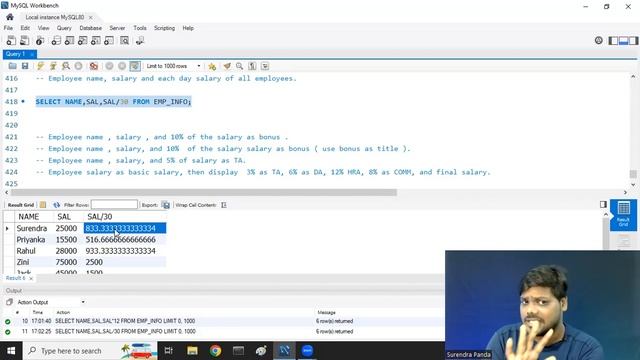
Task: Save the query as snippet star icon
Action: [x=212, y=66]
